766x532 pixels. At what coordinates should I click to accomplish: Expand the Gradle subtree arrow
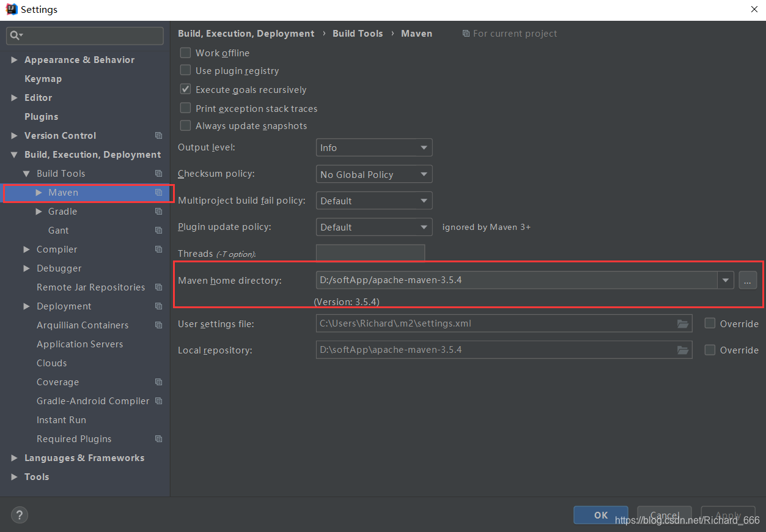[39, 212]
